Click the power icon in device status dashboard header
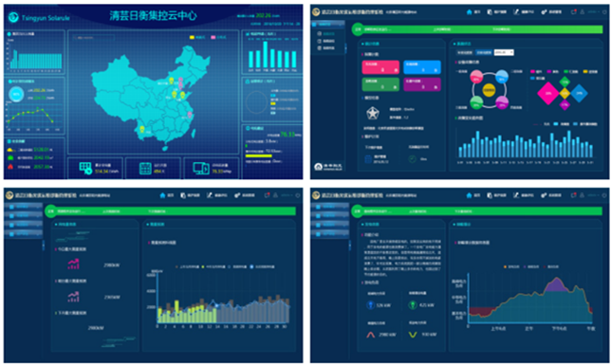This screenshot has width=611, height=364. [x=604, y=12]
